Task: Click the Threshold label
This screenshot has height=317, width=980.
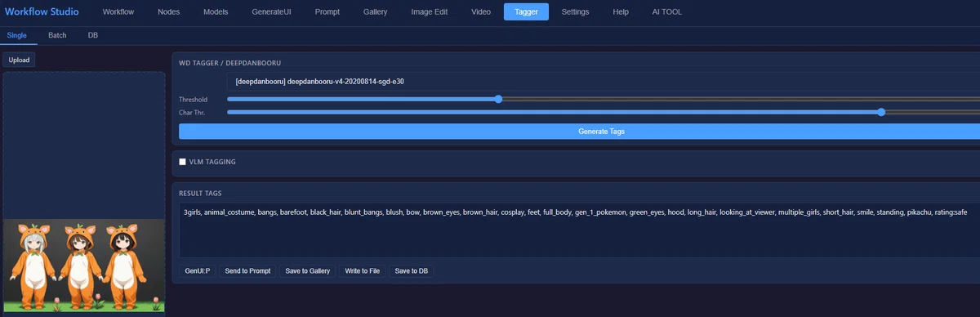Action: click(194, 100)
